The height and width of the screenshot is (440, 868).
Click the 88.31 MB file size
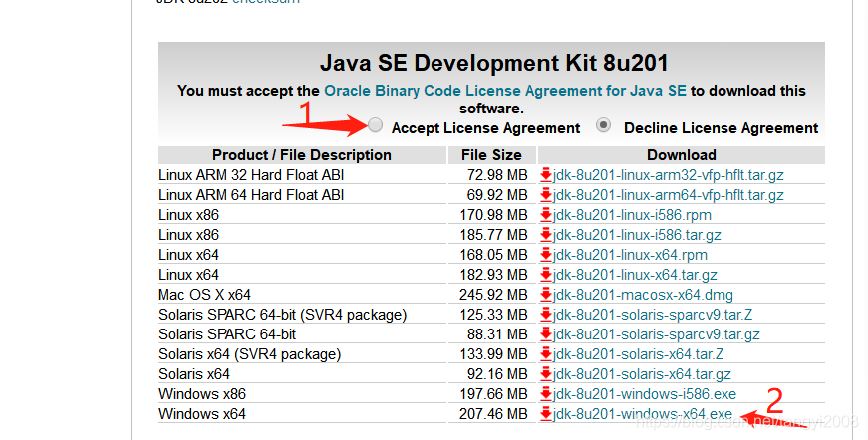pos(497,334)
